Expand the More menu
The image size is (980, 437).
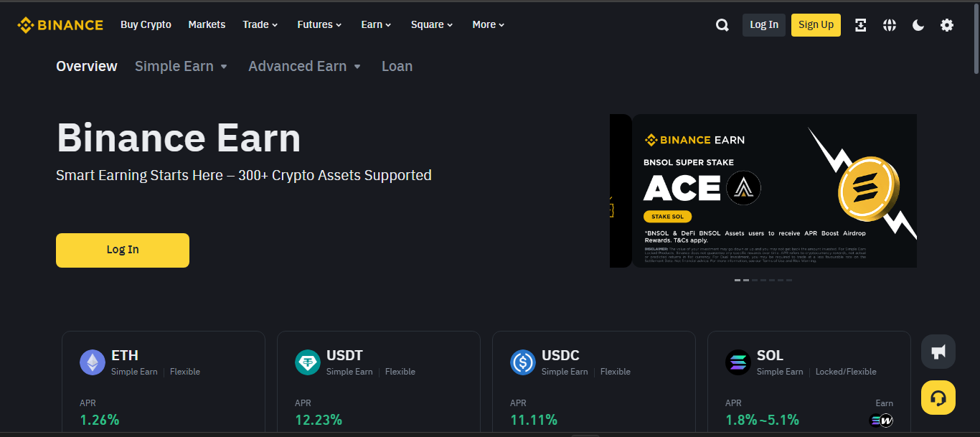[489, 24]
